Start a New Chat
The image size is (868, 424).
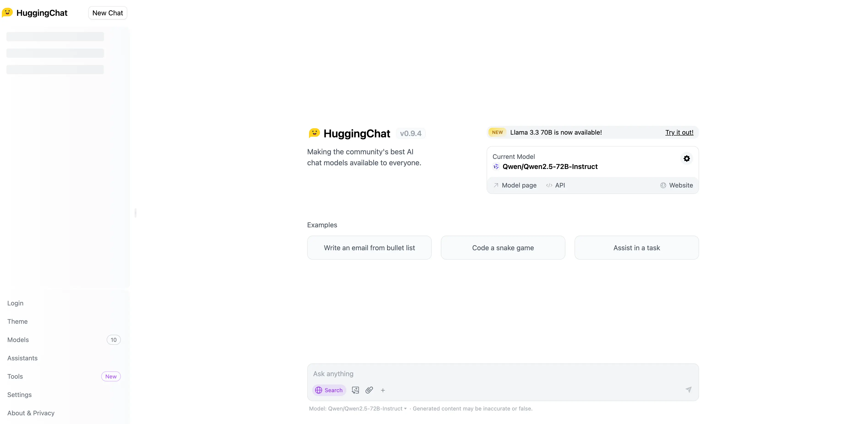108,12
